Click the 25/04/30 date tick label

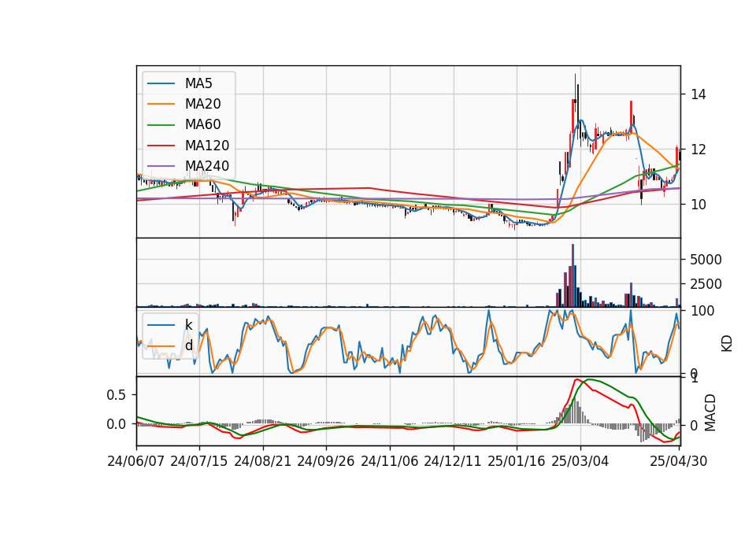(679, 461)
